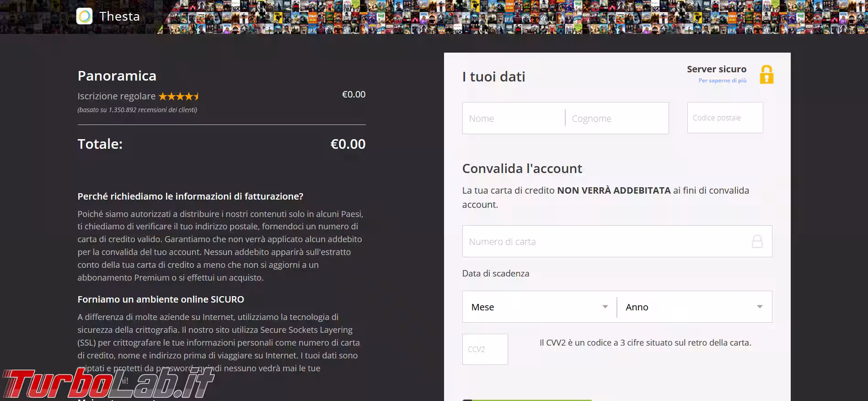Viewport: 868px width, 401px height.
Task: Click the 'Server sicuro' label
Action: coord(716,69)
